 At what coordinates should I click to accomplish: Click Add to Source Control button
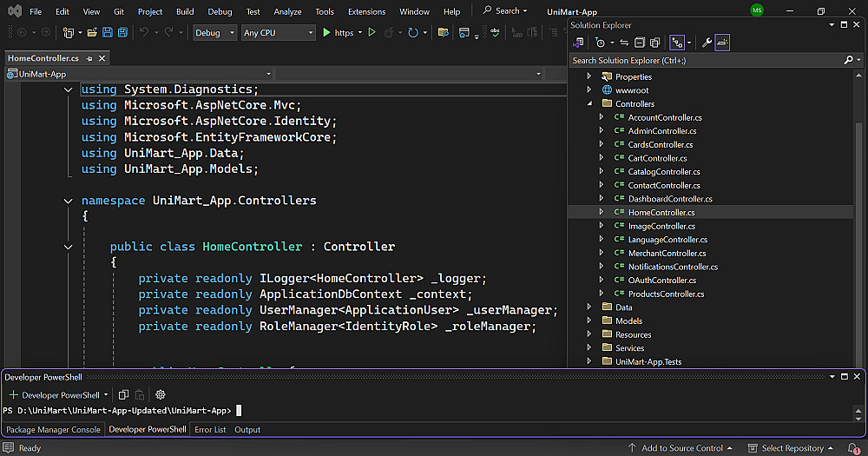[x=681, y=448]
